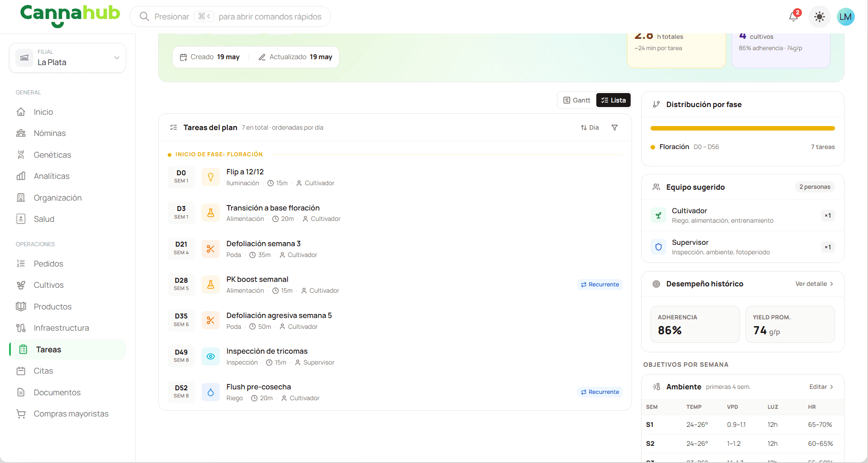
Task: Click the Recurrente badge on Flush pre-cosecha
Action: point(600,392)
